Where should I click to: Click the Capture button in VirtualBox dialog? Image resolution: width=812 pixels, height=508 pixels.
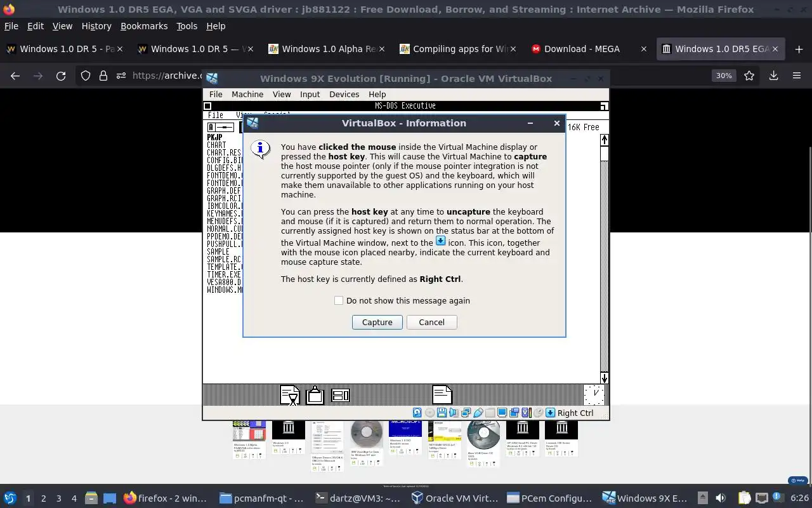pyautogui.click(x=377, y=322)
